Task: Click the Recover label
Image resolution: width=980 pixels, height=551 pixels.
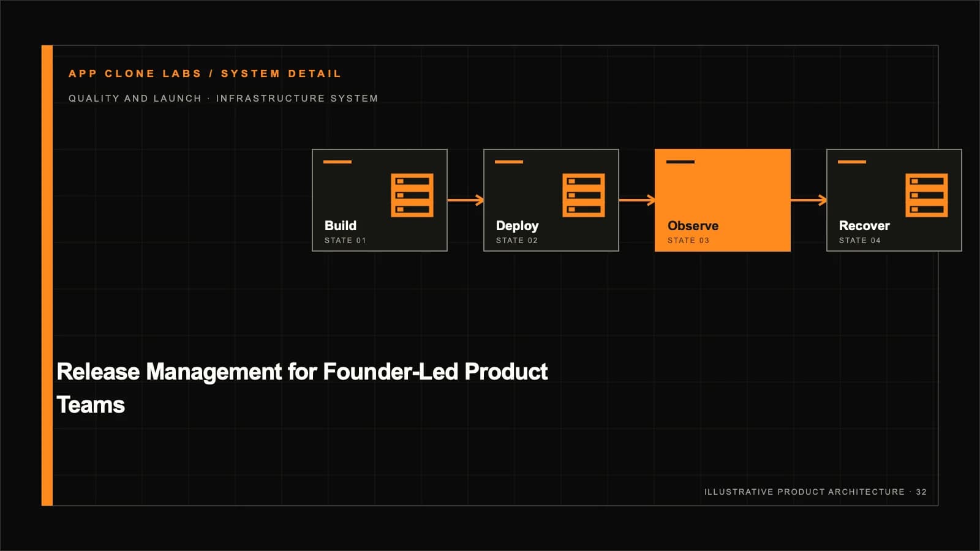Action: pyautogui.click(x=864, y=225)
